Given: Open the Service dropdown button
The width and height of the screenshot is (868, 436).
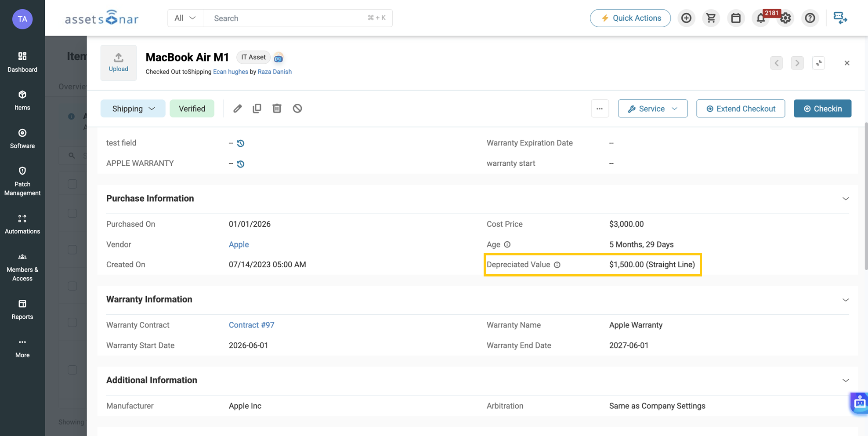Looking at the screenshot, I should (653, 109).
